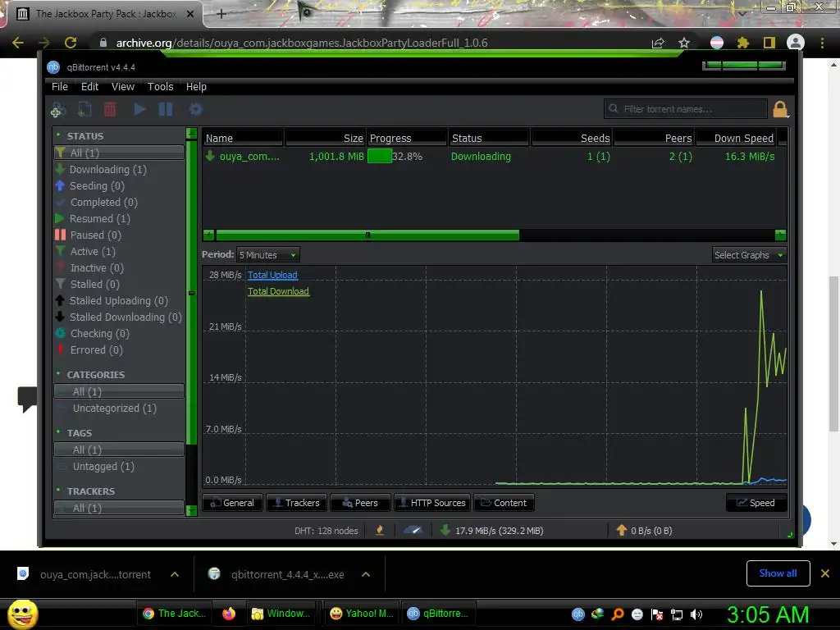Expand options for qbittorrent_4.4.4 exe download
Image resolution: width=840 pixels, height=630 pixels.
coord(366,574)
